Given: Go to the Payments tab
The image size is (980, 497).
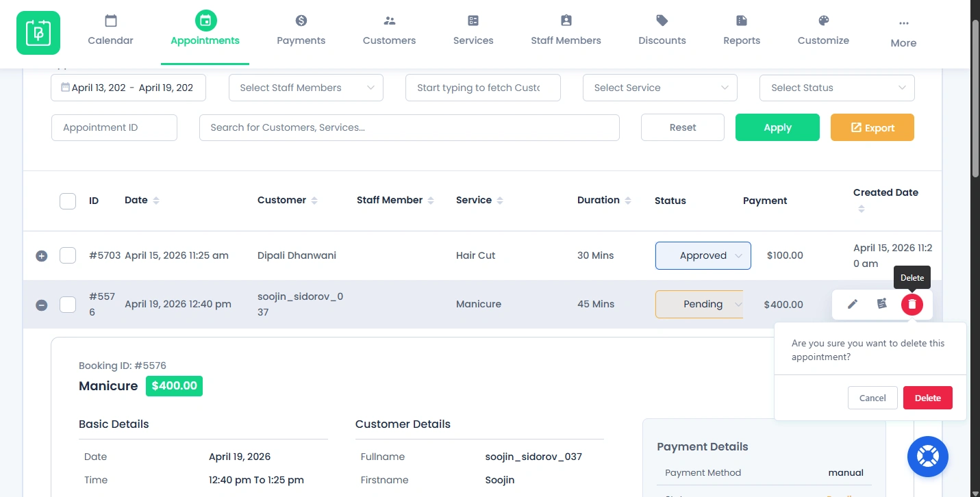Looking at the screenshot, I should point(301,33).
